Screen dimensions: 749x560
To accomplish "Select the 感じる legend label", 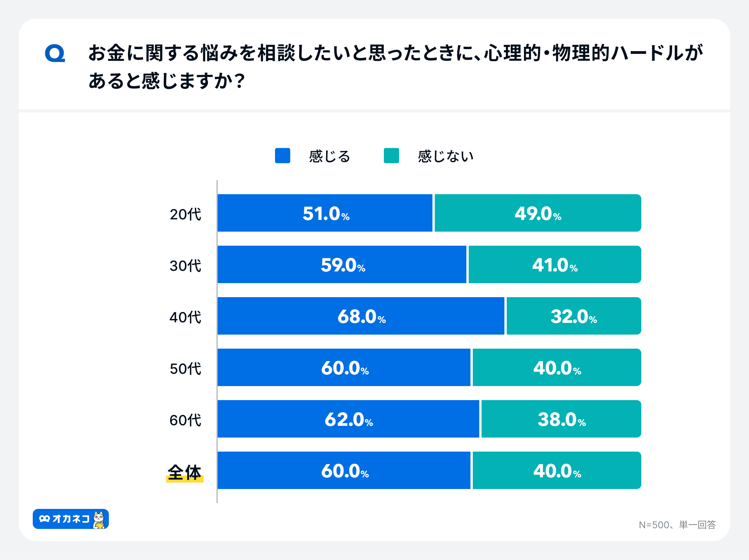I will coord(330,156).
